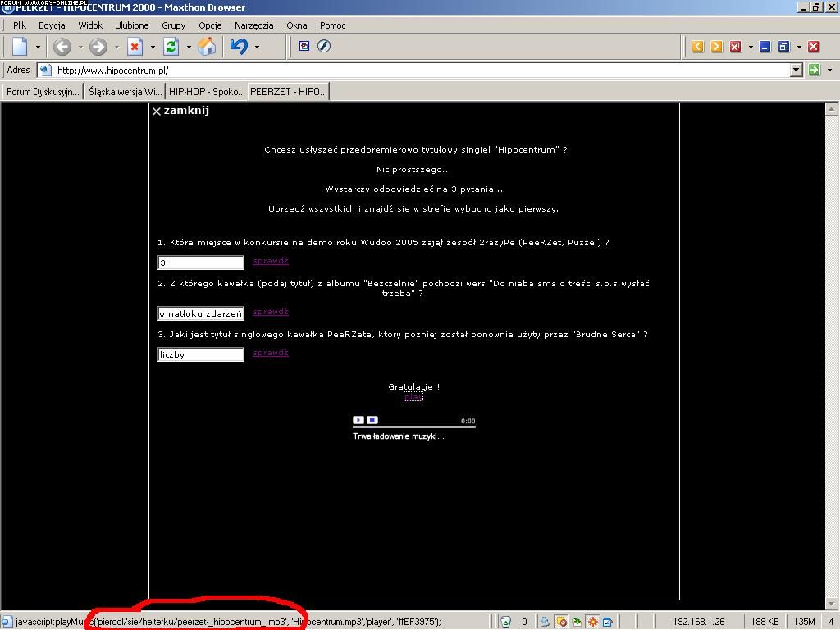Toggle the popup blocker icon in status bar

pos(561,622)
